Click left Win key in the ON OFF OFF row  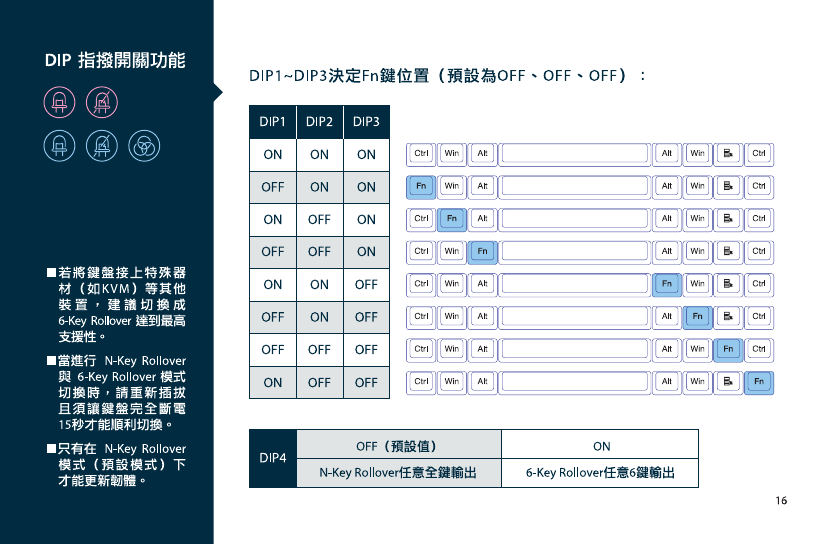tap(451, 382)
